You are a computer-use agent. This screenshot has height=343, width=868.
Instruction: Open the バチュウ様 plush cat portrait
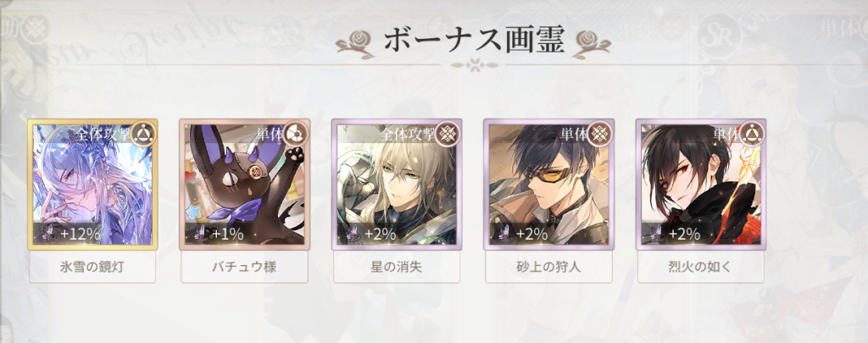tap(245, 185)
